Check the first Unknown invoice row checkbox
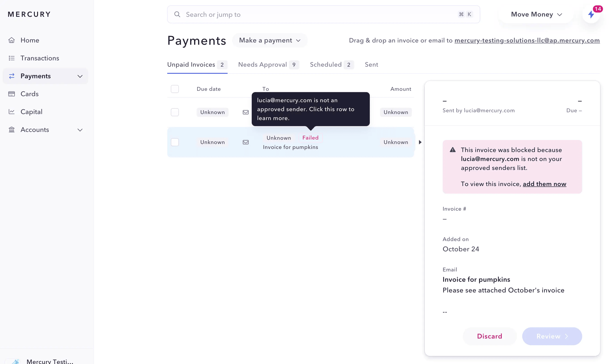Viewport: 609px width, 364px height. (175, 112)
